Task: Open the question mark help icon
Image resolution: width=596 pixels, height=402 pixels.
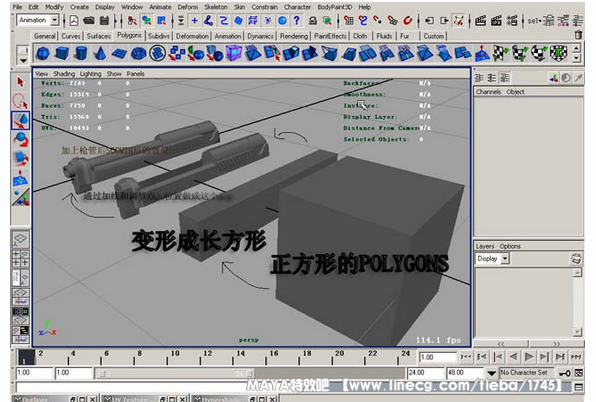Action: 297,20
